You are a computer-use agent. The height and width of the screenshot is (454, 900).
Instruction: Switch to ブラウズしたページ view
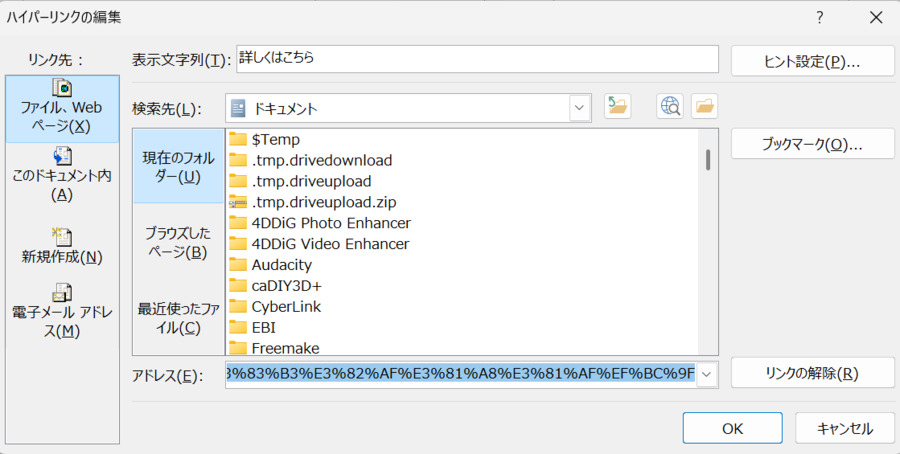[x=179, y=242]
